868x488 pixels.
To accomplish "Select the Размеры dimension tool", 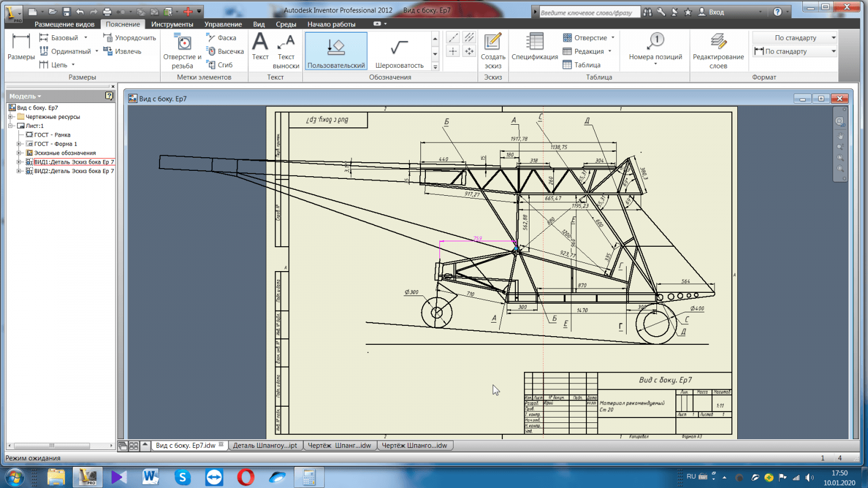I will click(x=21, y=47).
